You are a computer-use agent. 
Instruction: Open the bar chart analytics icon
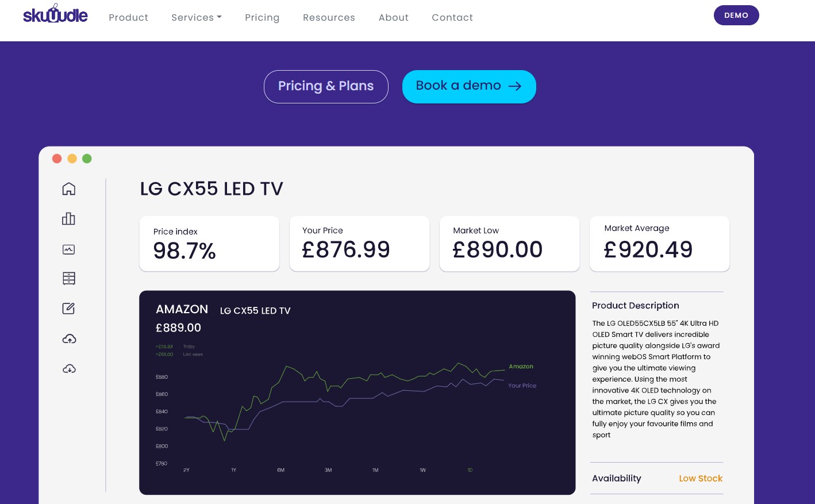68,218
